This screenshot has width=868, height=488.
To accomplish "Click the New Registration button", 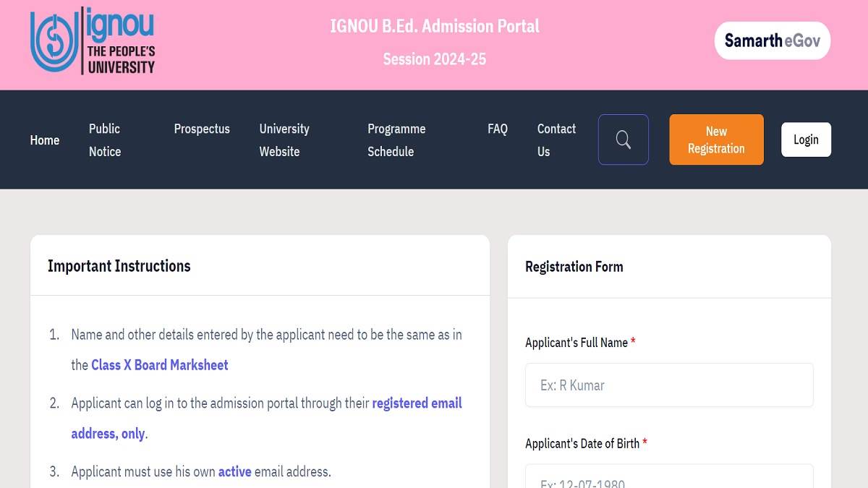I will [x=716, y=140].
